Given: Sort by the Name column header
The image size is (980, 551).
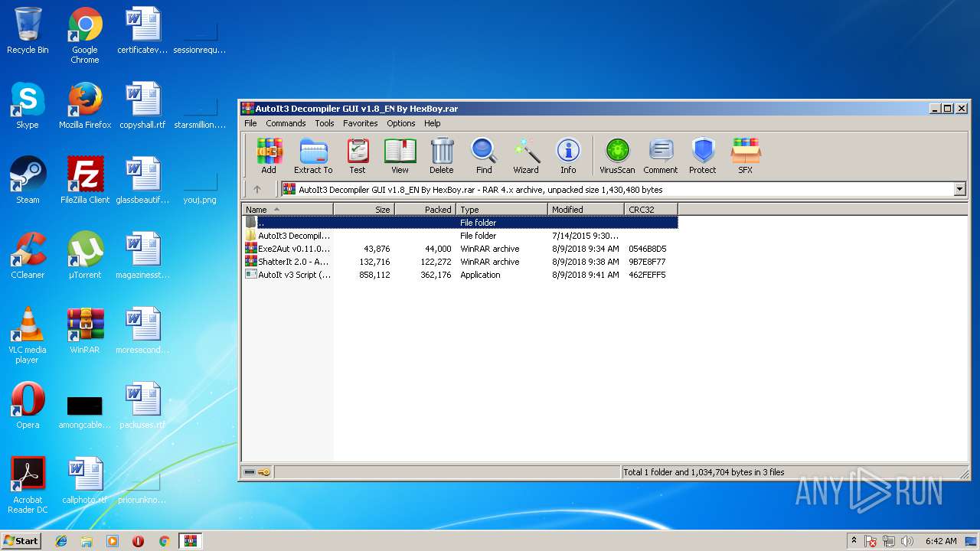Looking at the screenshot, I should [x=287, y=209].
